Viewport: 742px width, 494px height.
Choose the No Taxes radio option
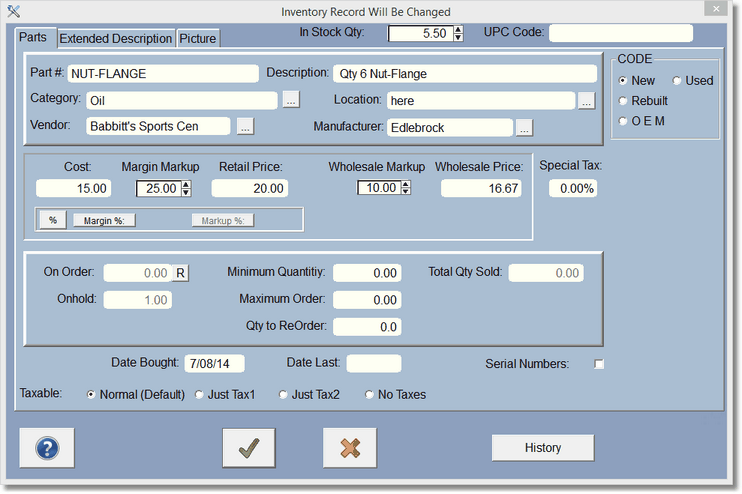point(370,395)
